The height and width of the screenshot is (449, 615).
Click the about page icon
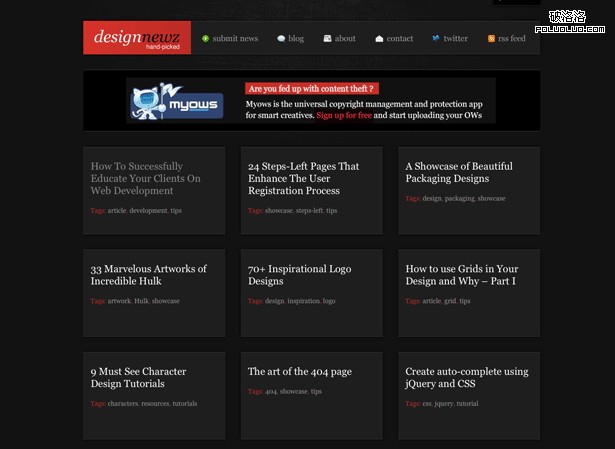pos(327,39)
